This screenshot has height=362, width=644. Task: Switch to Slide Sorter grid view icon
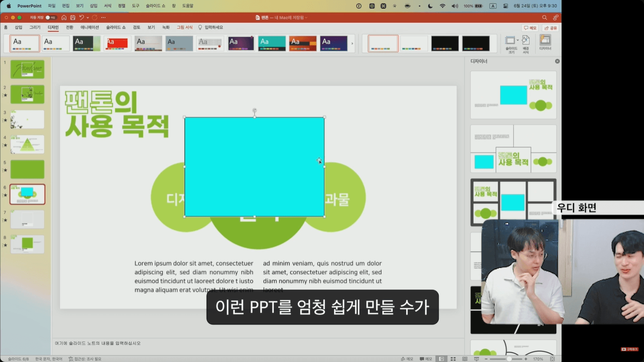453,359
